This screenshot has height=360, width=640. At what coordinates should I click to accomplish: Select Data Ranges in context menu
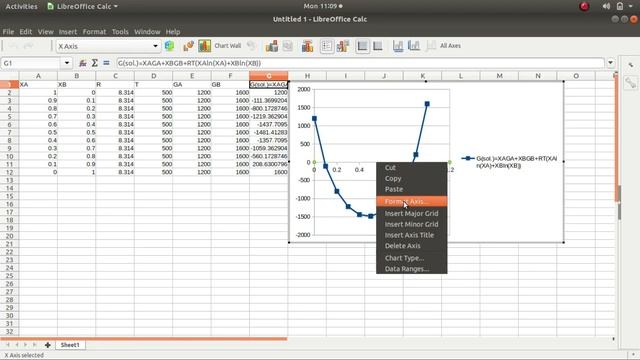pos(411,269)
